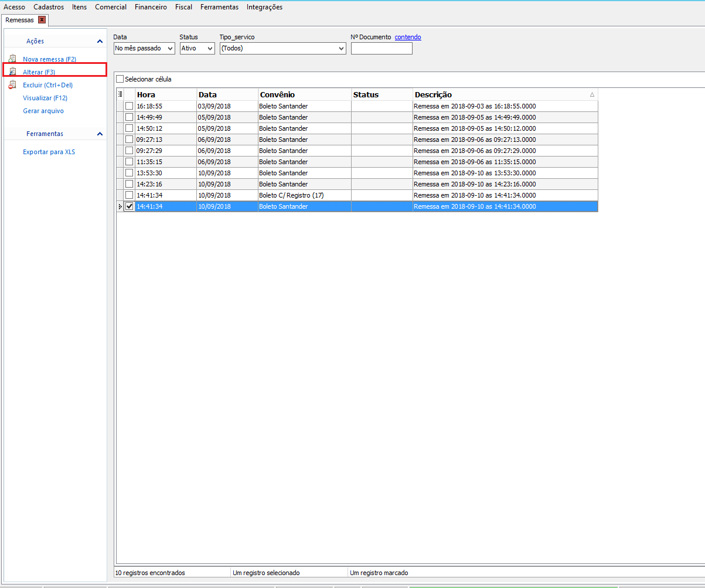Uncheck the highlighted Boleto Santander row checkbox
This screenshot has width=705, height=588.
pos(129,206)
